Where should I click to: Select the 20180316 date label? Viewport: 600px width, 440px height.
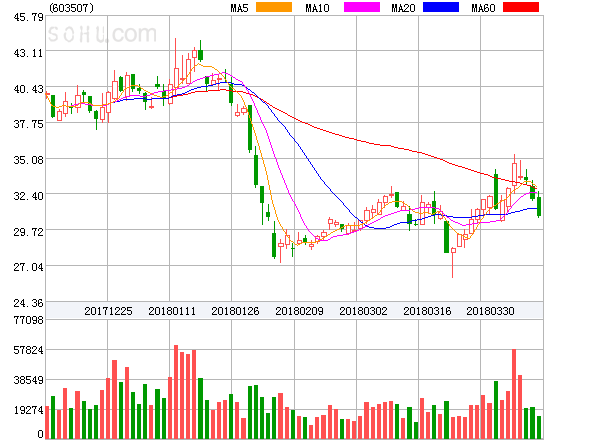pos(427,311)
